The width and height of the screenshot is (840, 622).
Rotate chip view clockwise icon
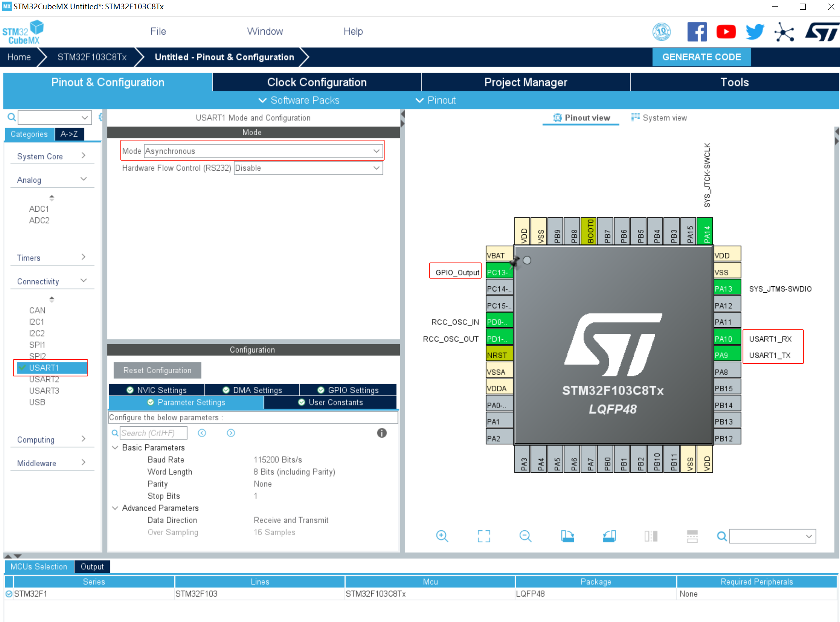(567, 536)
